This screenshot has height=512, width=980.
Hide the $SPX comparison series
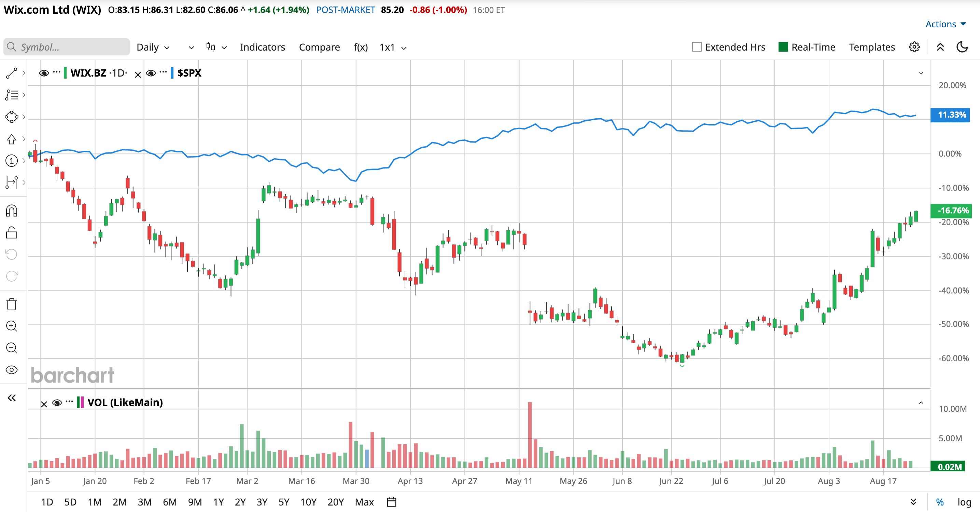pos(151,73)
